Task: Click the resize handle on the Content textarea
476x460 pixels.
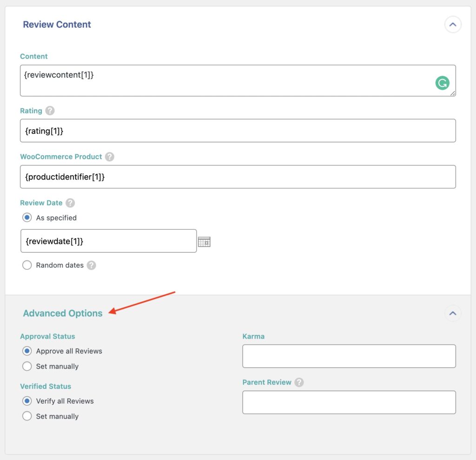Action: point(453,93)
